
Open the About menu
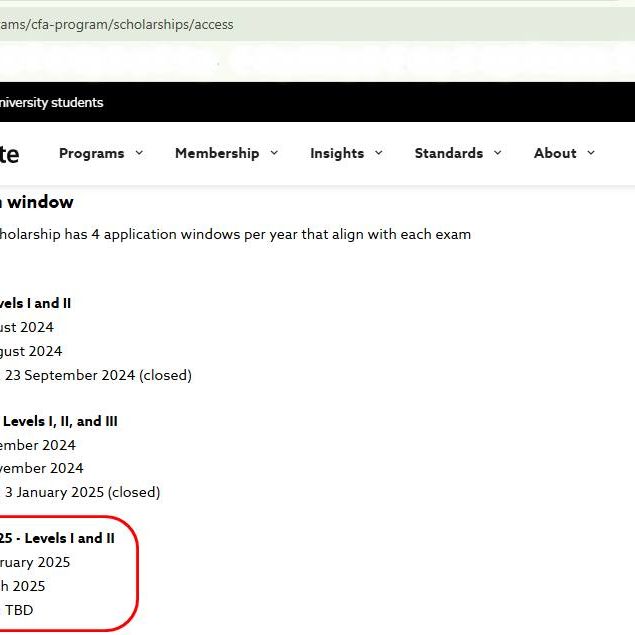pyautogui.click(x=555, y=153)
